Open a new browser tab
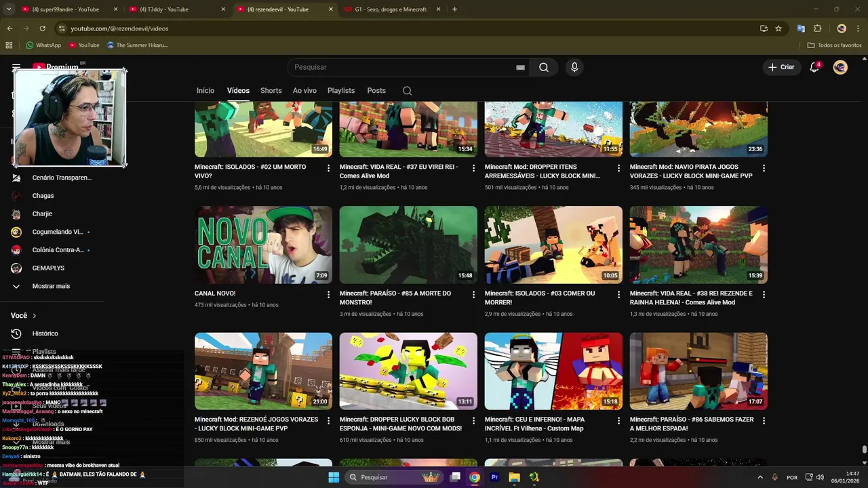868x488 pixels. coord(454,9)
